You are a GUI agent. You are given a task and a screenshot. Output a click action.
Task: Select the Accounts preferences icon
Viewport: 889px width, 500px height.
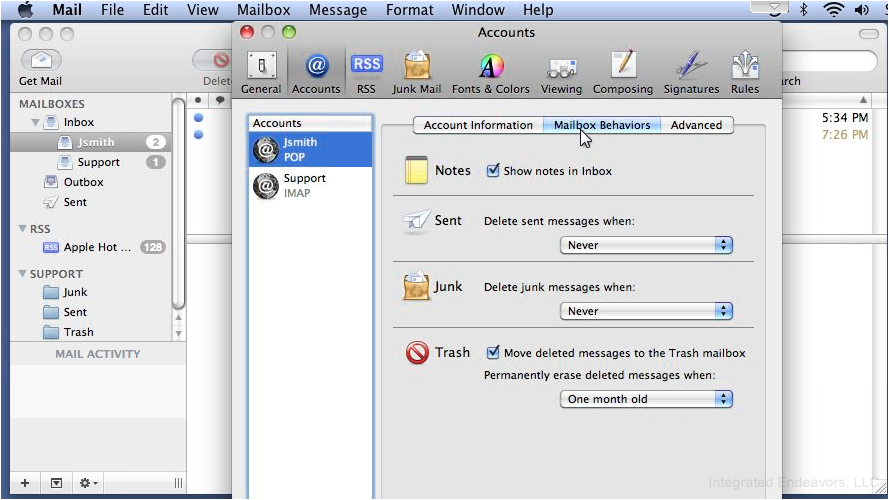click(x=316, y=73)
